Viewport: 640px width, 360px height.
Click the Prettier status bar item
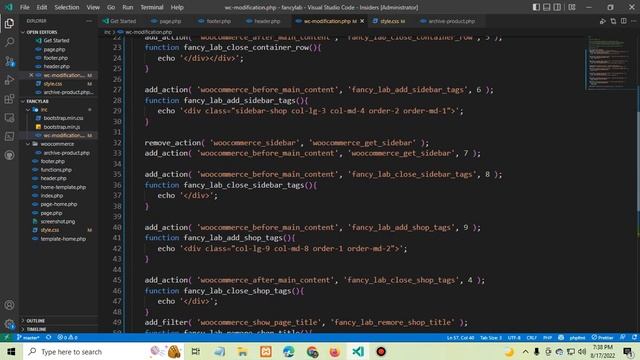point(602,338)
